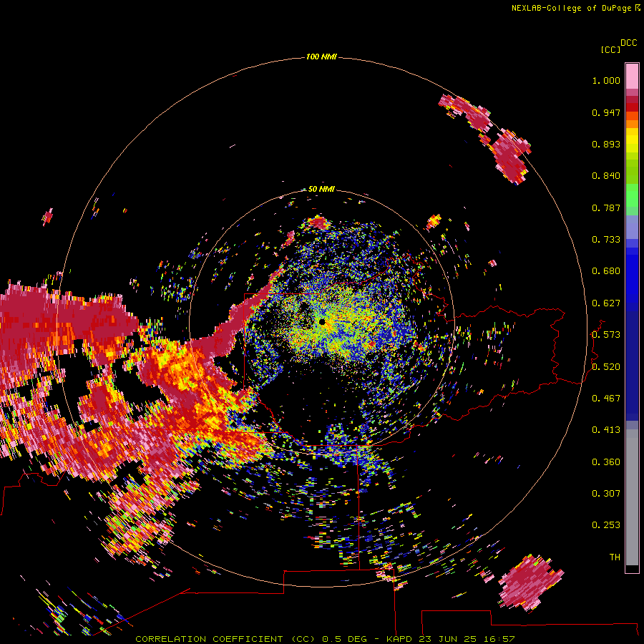Viewport: 644px width, 644px height.
Task: Select the 0.360 scale value
Action: 606,462
